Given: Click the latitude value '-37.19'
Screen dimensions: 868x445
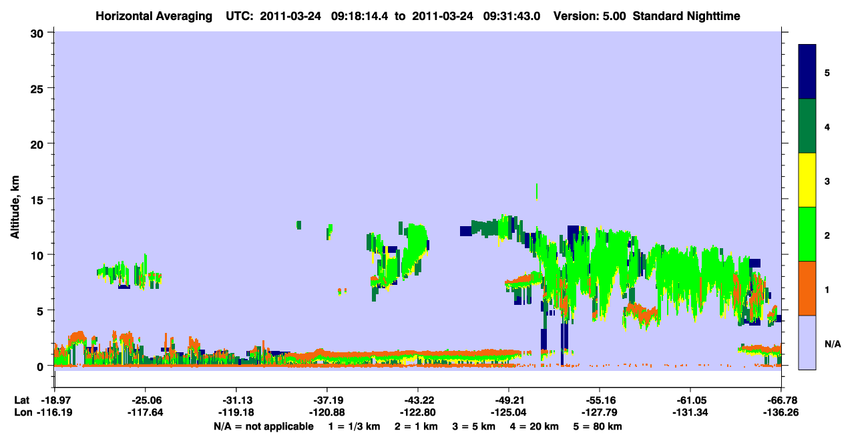Looking at the screenshot, I should coord(327,400).
